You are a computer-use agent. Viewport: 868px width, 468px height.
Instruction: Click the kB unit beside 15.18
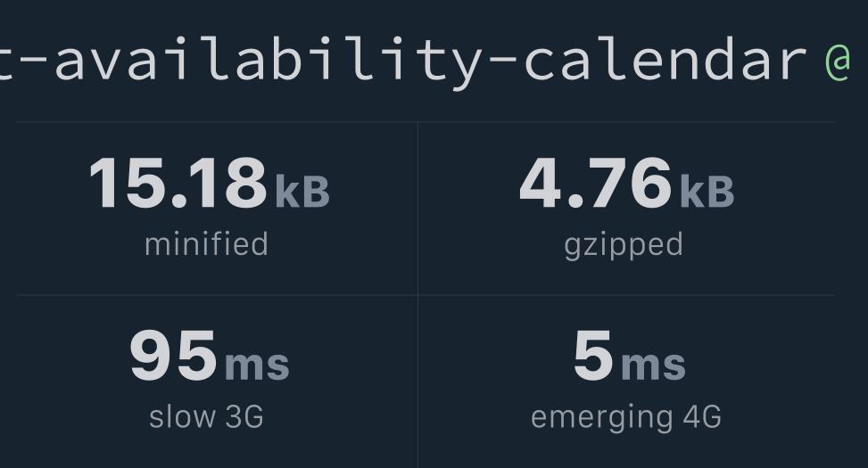(302, 192)
